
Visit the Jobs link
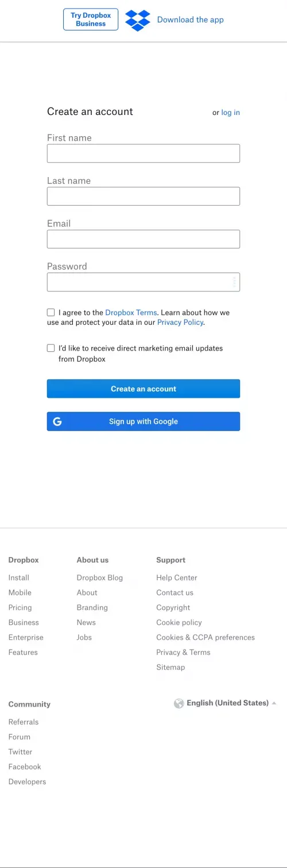pyautogui.click(x=84, y=637)
